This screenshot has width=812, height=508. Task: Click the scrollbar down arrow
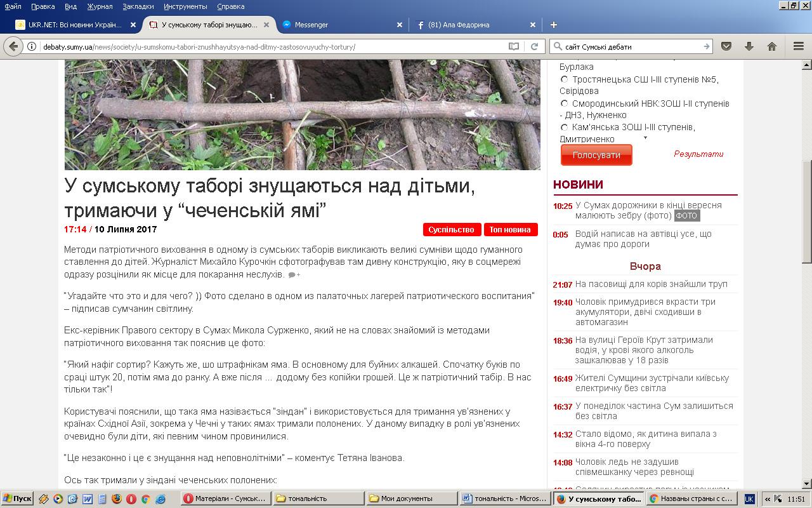pos(806,484)
